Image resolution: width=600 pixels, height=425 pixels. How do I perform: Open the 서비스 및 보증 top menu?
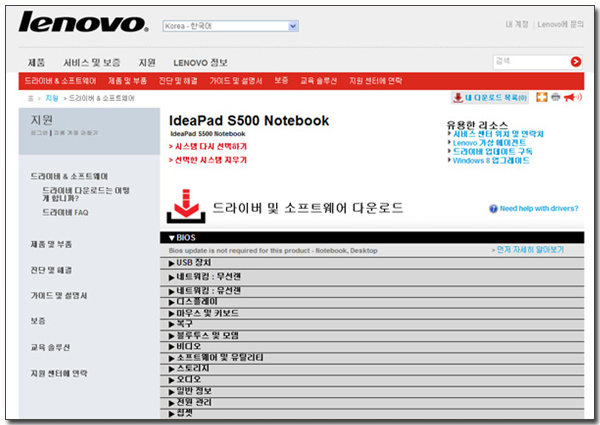click(91, 62)
